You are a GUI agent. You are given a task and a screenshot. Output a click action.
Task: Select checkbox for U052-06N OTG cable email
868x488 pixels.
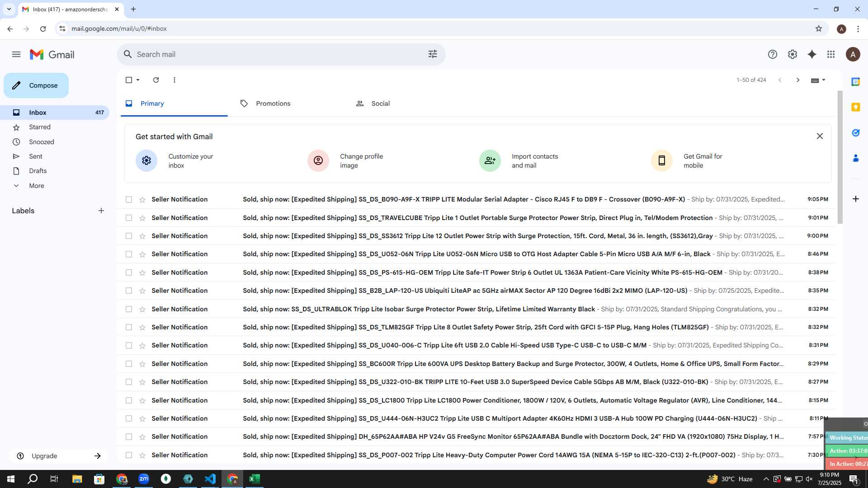129,254
